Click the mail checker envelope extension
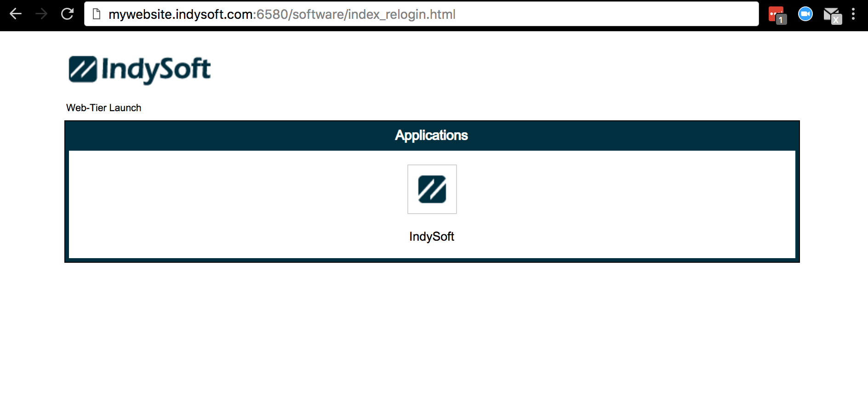Image resolution: width=868 pixels, height=407 pixels. tap(832, 15)
